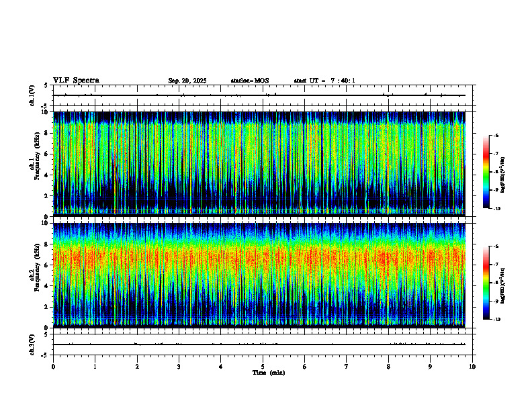Click time axis tick label '8'
The width and height of the screenshot is (532, 411).
[x=388, y=367]
